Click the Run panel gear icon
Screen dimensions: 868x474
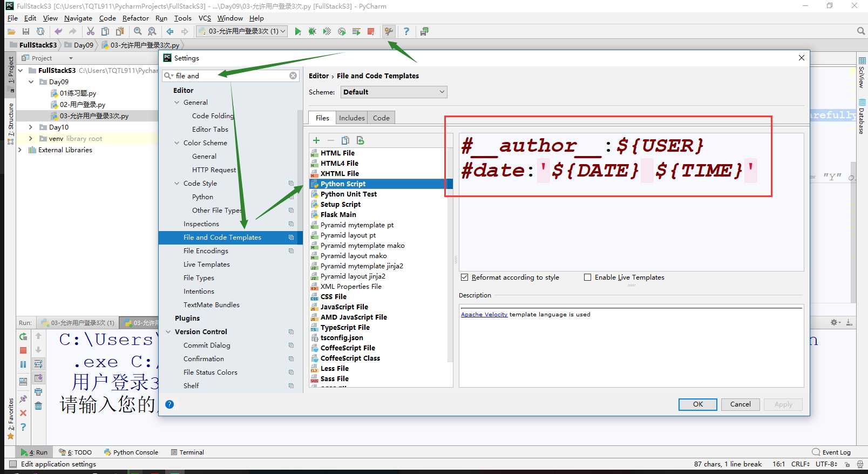(x=835, y=322)
